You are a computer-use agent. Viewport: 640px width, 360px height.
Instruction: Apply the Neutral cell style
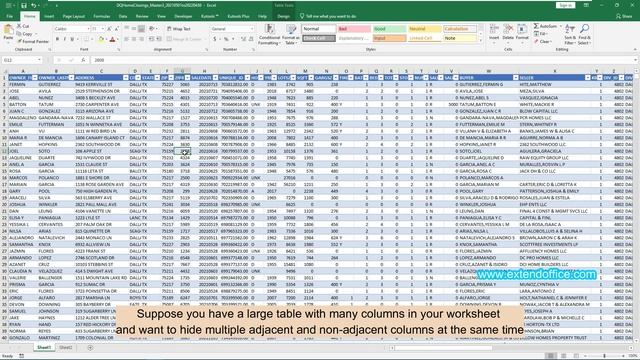pos(424,29)
